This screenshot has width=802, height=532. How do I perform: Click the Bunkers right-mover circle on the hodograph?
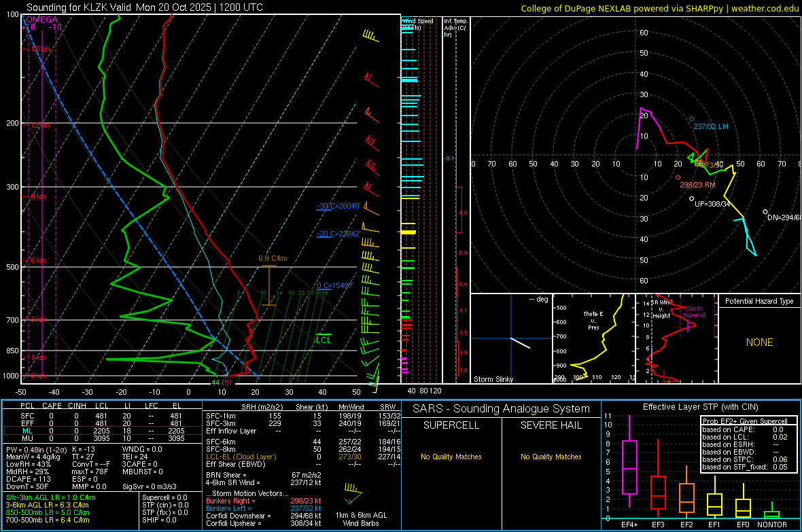678,177
